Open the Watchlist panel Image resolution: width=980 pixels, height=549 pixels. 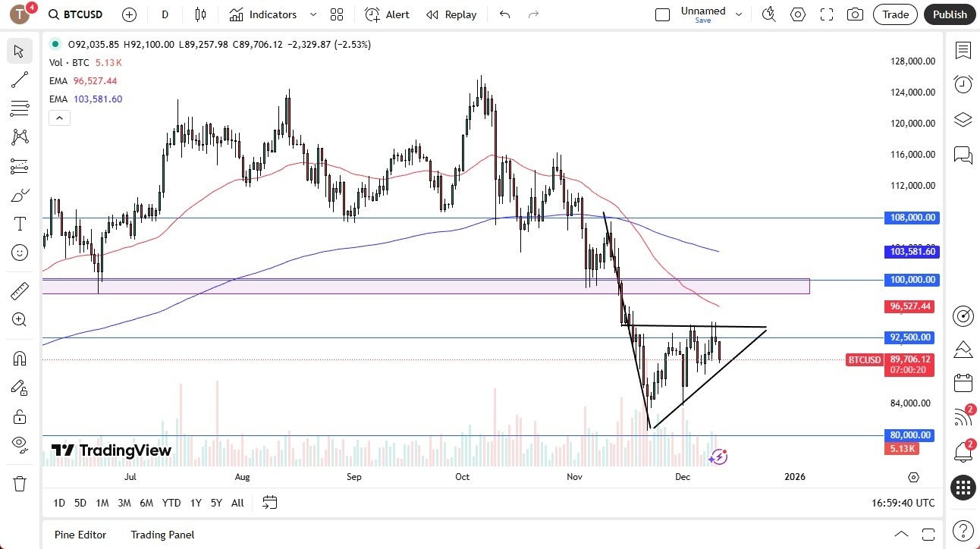point(963,51)
